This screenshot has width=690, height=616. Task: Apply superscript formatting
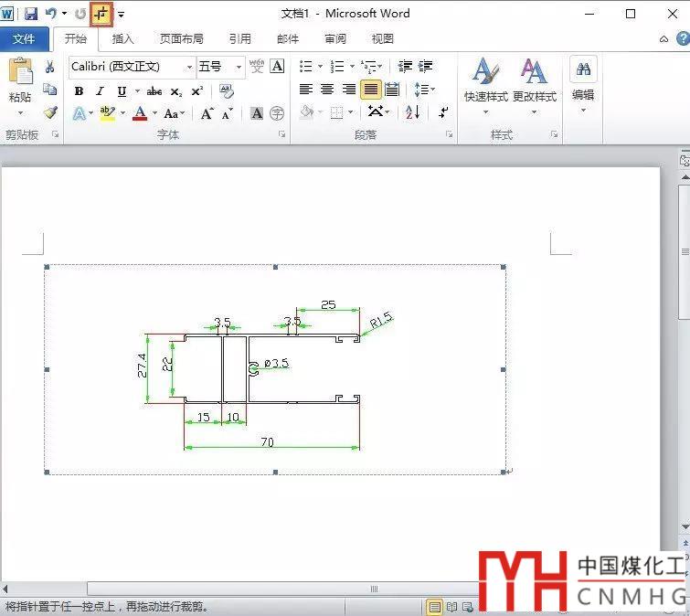point(196,91)
